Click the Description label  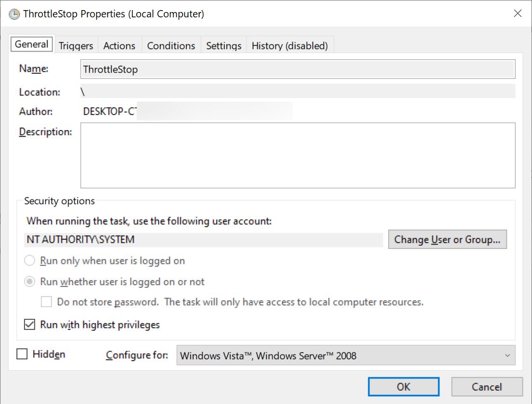point(45,131)
